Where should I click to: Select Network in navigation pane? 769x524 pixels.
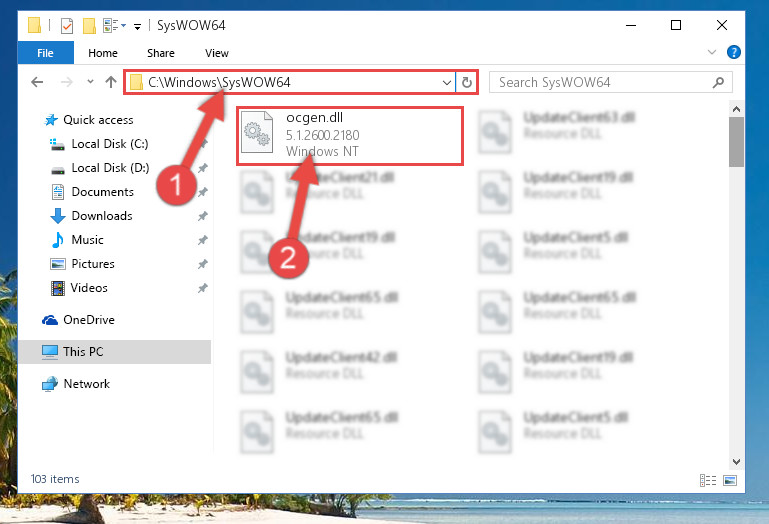76,384
